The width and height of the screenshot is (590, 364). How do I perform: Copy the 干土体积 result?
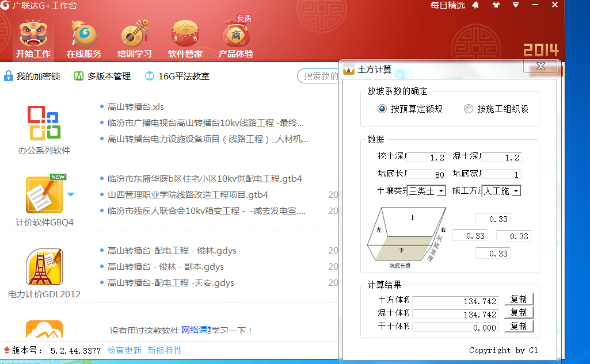(x=518, y=326)
